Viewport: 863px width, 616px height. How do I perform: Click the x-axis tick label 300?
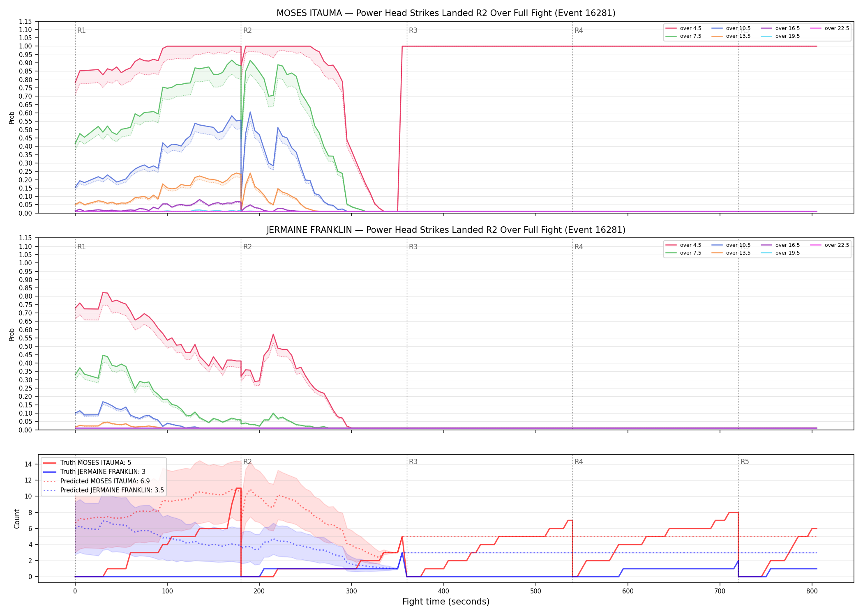[x=351, y=591]
